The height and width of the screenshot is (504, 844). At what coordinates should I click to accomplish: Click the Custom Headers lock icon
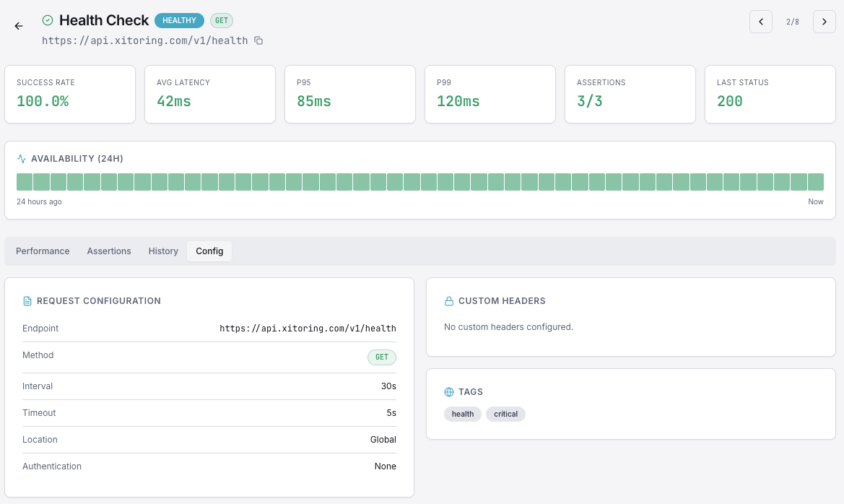pos(449,301)
